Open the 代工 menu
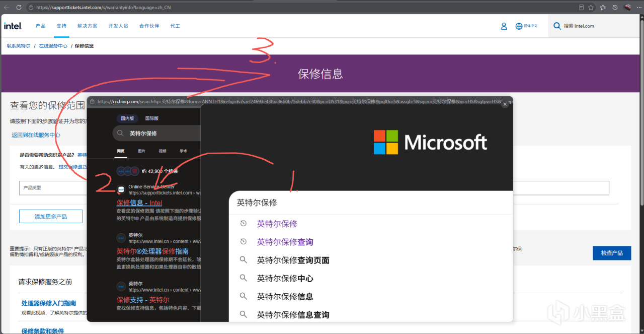This screenshot has height=334, width=644. point(175,26)
